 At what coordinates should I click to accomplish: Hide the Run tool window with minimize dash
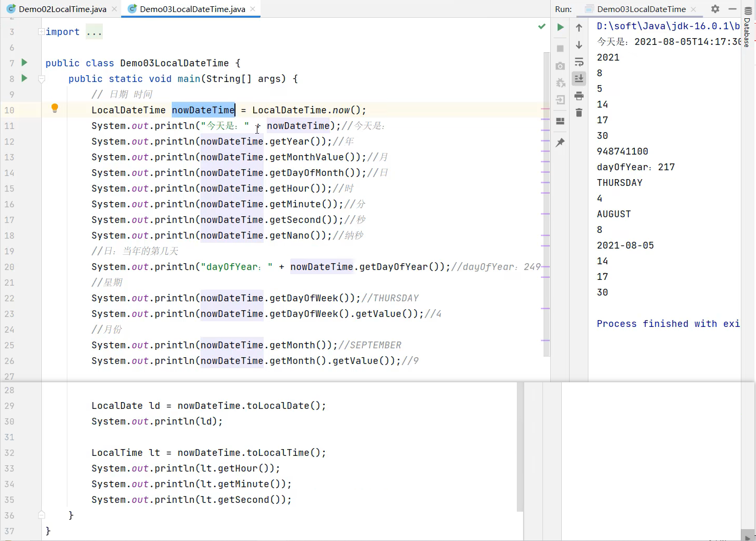click(x=733, y=9)
